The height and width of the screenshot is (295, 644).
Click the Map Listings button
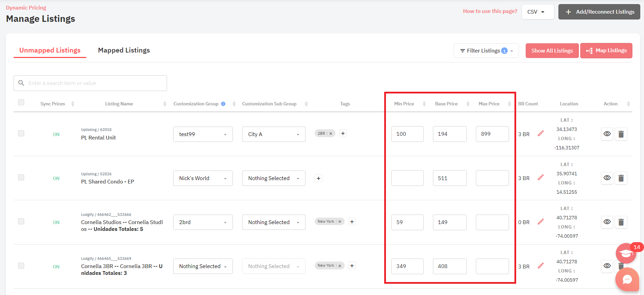pyautogui.click(x=606, y=50)
